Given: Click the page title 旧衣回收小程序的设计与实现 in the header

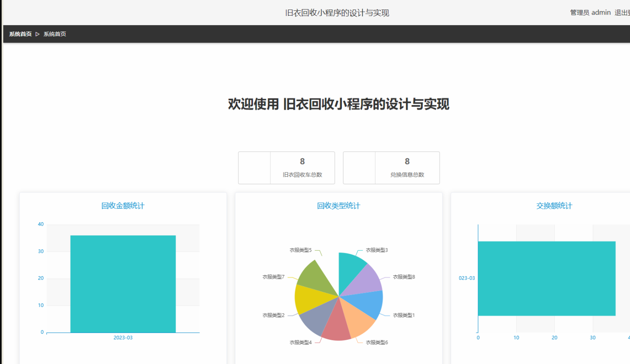Looking at the screenshot, I should [x=337, y=13].
